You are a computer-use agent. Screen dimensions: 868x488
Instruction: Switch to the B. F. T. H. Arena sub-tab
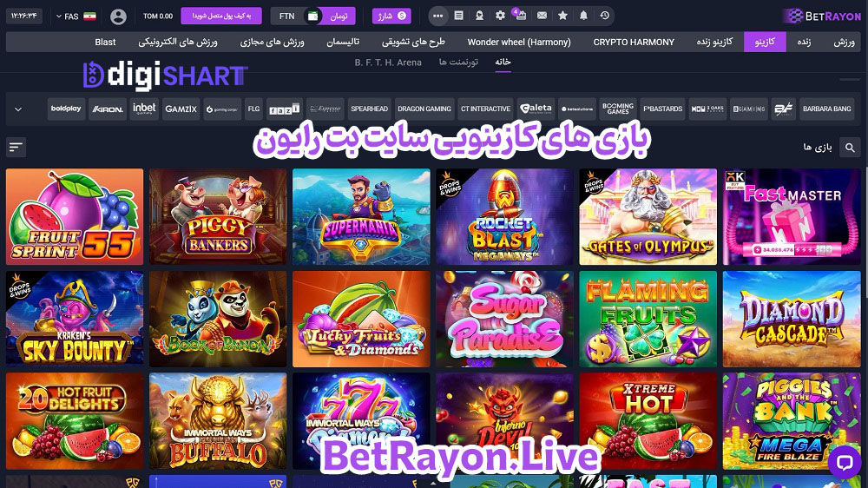pyautogui.click(x=388, y=63)
